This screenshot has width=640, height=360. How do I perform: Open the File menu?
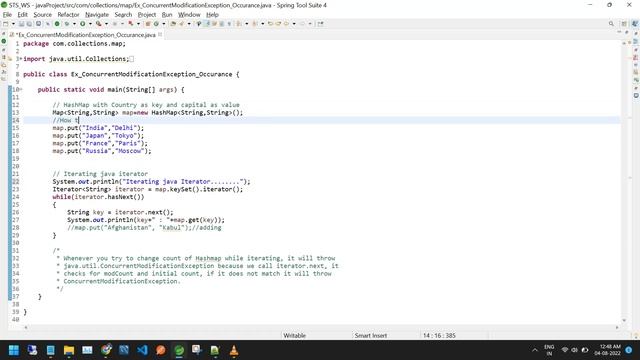point(7,14)
